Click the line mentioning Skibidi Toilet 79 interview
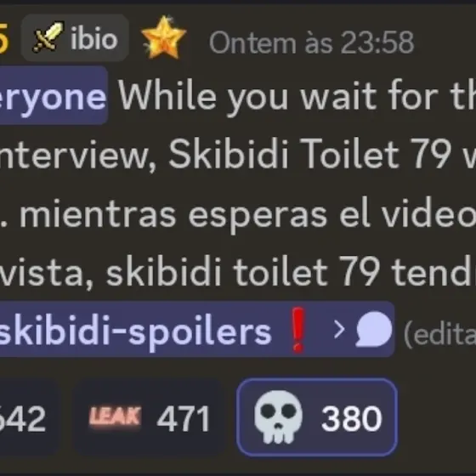 click(x=238, y=153)
